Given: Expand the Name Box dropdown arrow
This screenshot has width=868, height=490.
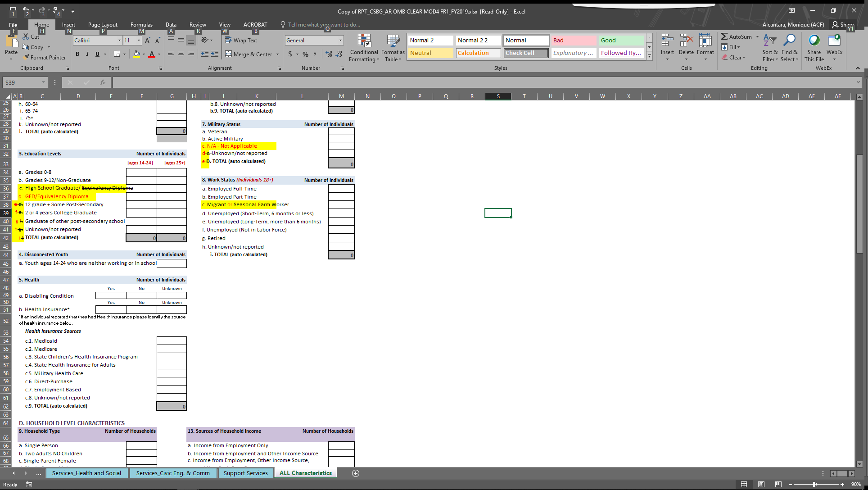Looking at the screenshot, I should [43, 82].
